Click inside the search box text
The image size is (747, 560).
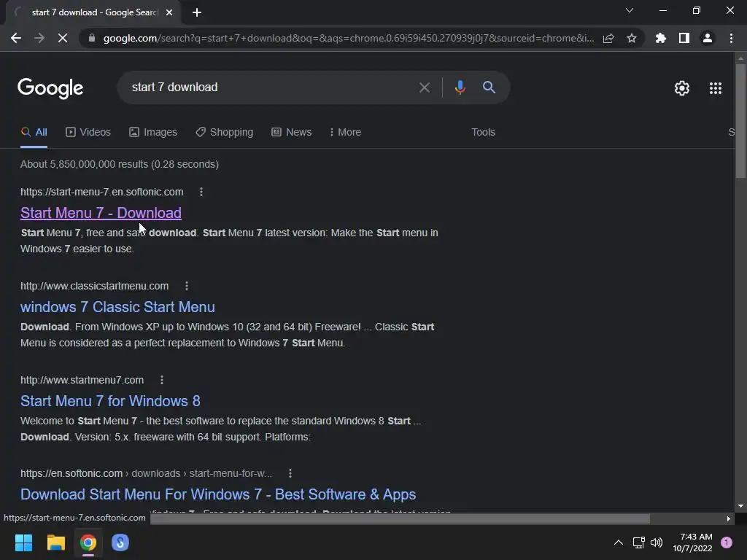click(x=175, y=87)
